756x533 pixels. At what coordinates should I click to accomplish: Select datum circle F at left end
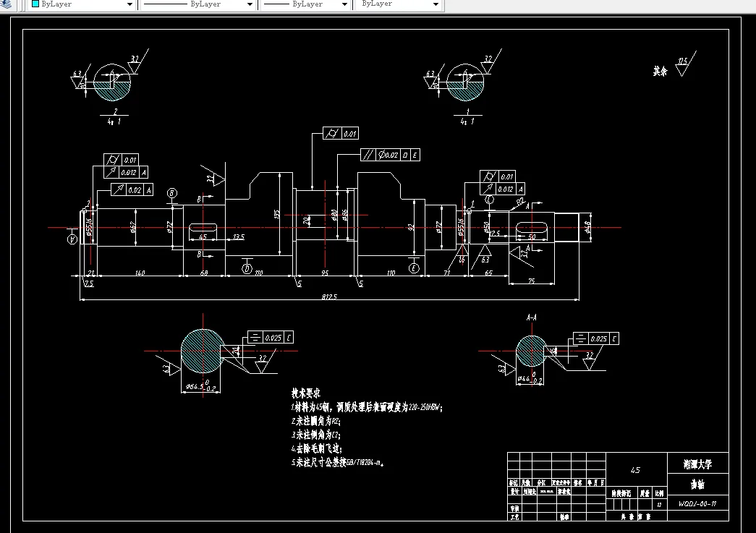point(72,239)
